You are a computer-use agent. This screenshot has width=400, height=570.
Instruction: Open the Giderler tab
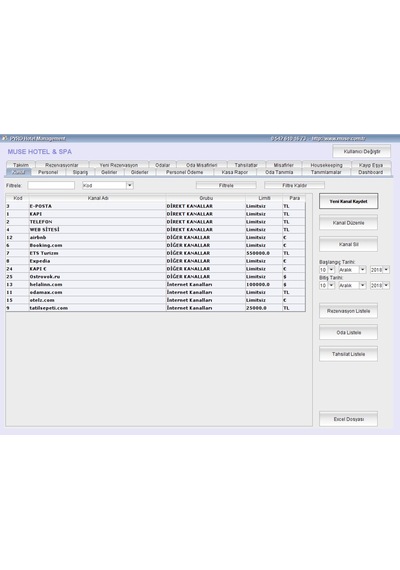point(140,172)
